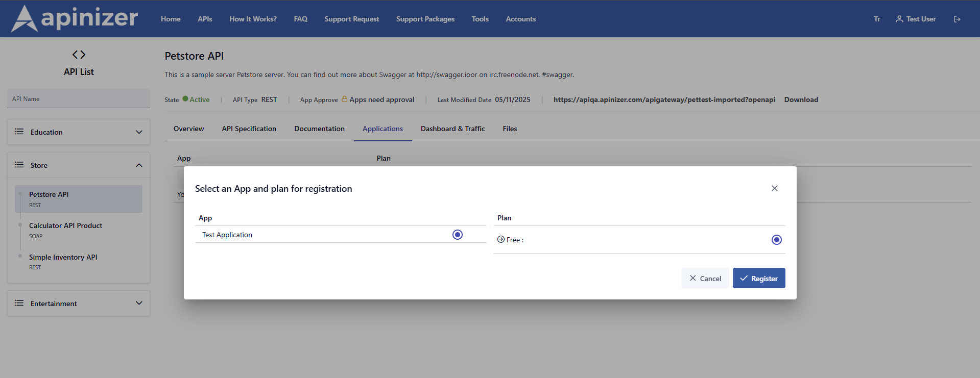This screenshot has width=980, height=378.
Task: Click the Apinizer logo icon
Action: [x=24, y=19]
